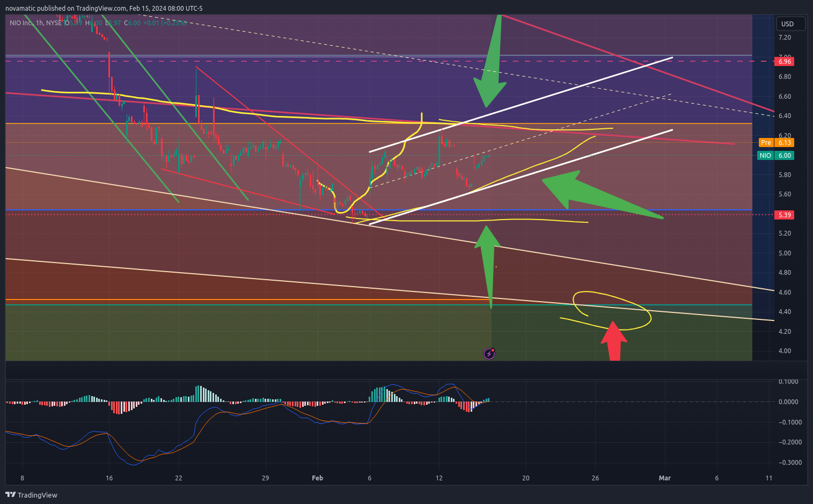813x504 pixels.
Task: Click the 7.20 price scale value
Action: tap(785, 38)
